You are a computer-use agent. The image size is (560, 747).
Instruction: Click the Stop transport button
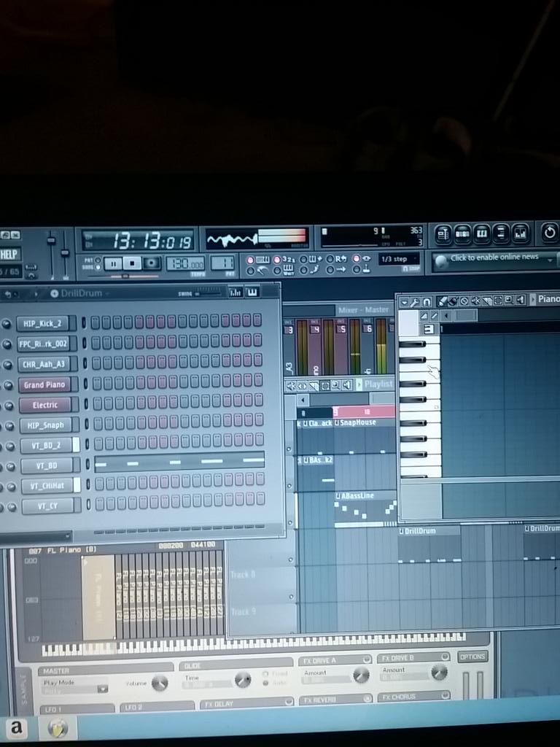pos(133,263)
